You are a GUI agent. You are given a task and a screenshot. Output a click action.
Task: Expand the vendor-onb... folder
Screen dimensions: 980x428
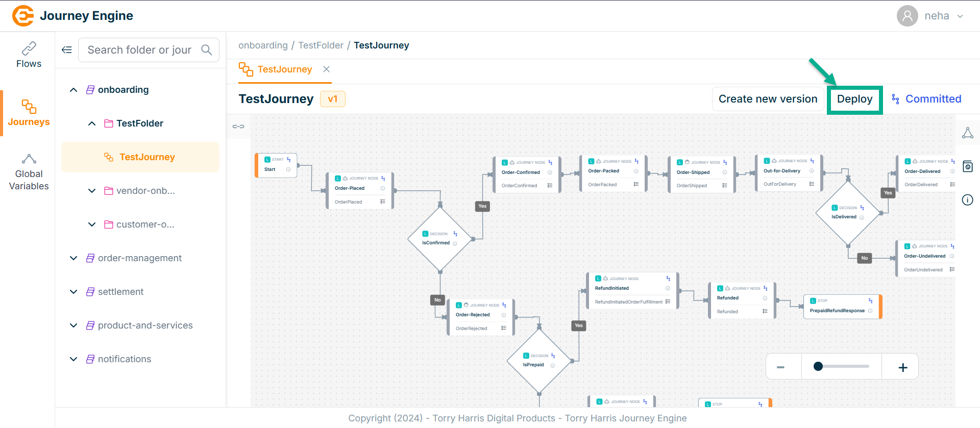click(x=92, y=191)
